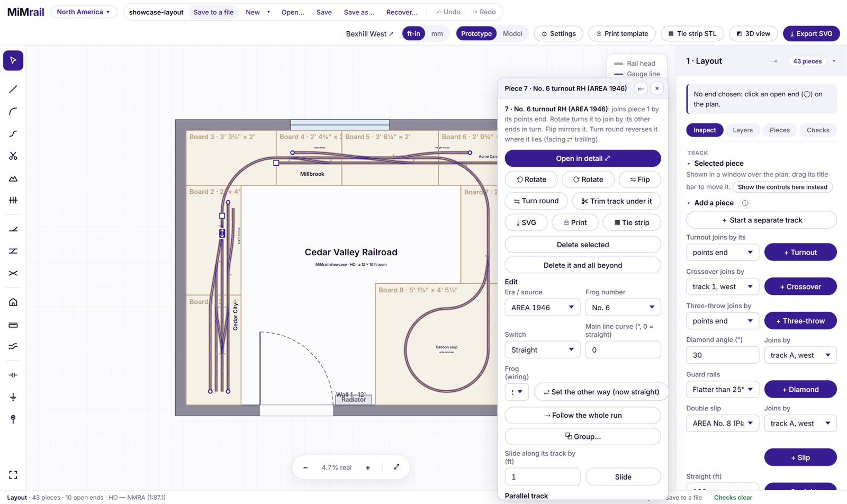This screenshot has width=847, height=504.
Task: Open the 3D view
Action: (x=753, y=34)
